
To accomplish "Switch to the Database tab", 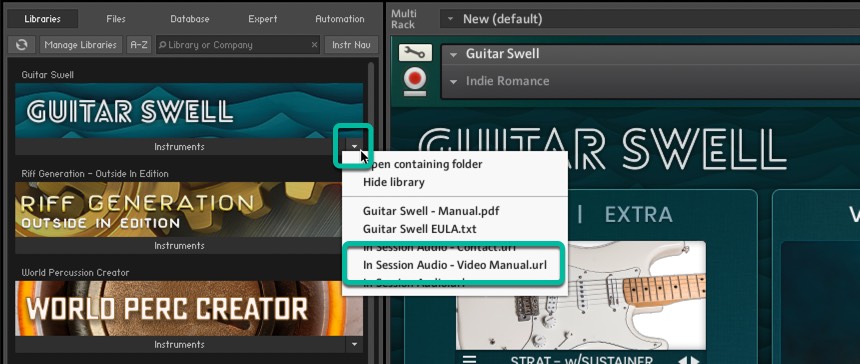I will 190,19.
